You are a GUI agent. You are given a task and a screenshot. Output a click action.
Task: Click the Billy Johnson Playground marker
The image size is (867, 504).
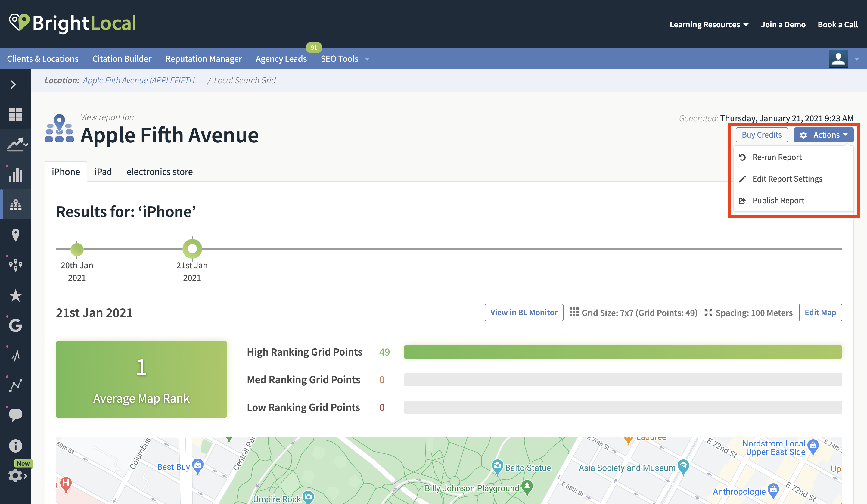(527, 487)
